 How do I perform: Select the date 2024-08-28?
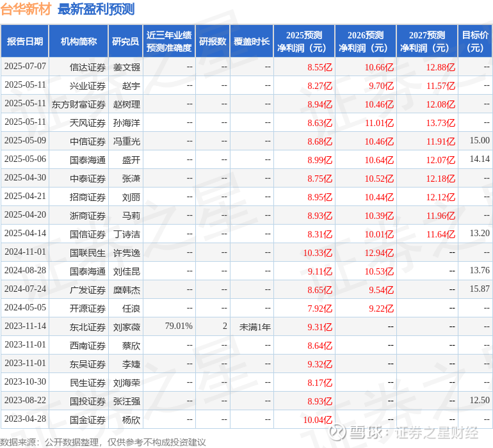coord(25,270)
